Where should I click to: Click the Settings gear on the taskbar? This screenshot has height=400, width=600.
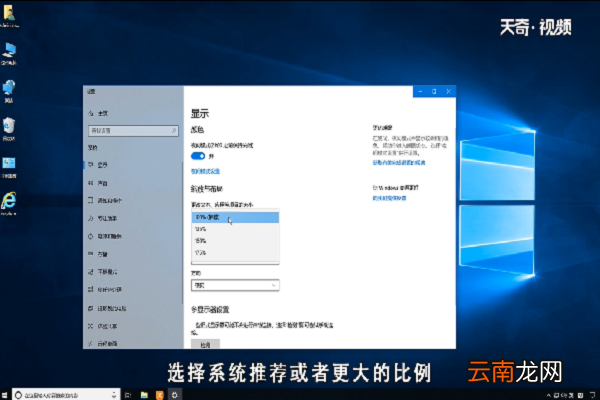[x=175, y=395]
